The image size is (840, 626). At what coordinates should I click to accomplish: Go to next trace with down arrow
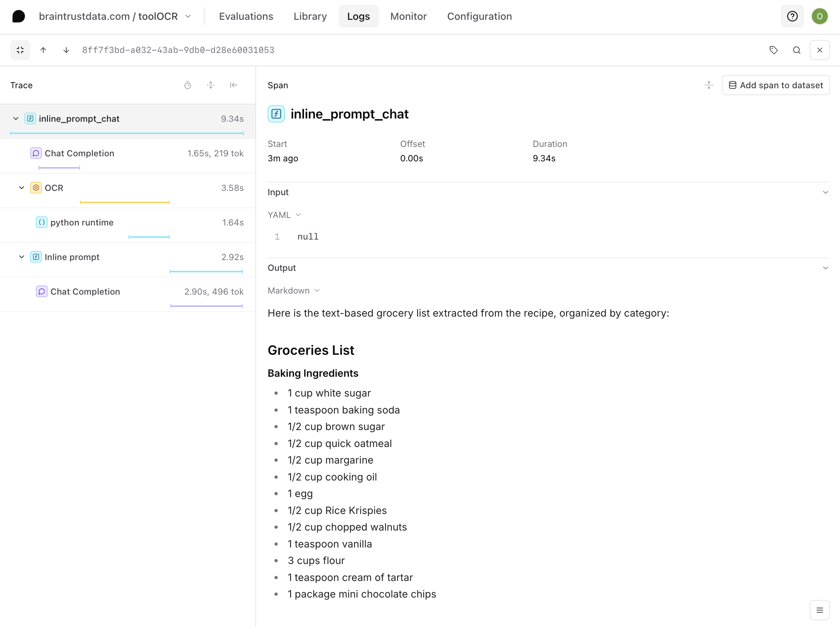click(66, 50)
